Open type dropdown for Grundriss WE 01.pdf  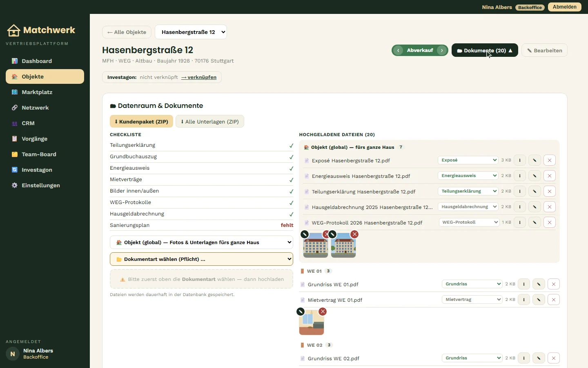point(472,284)
